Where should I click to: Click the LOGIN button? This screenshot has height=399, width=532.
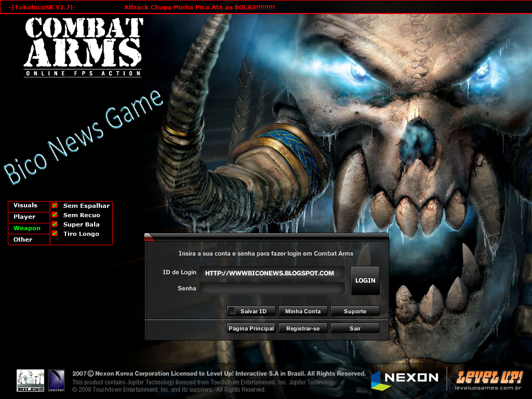point(365,281)
